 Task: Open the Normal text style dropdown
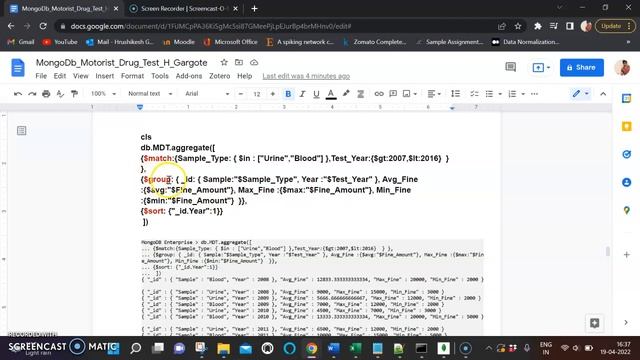(x=150, y=94)
